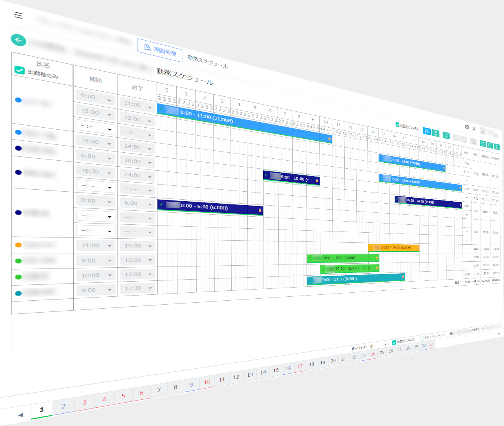Go back with the green arrow icon
504x426 pixels.
click(x=18, y=40)
